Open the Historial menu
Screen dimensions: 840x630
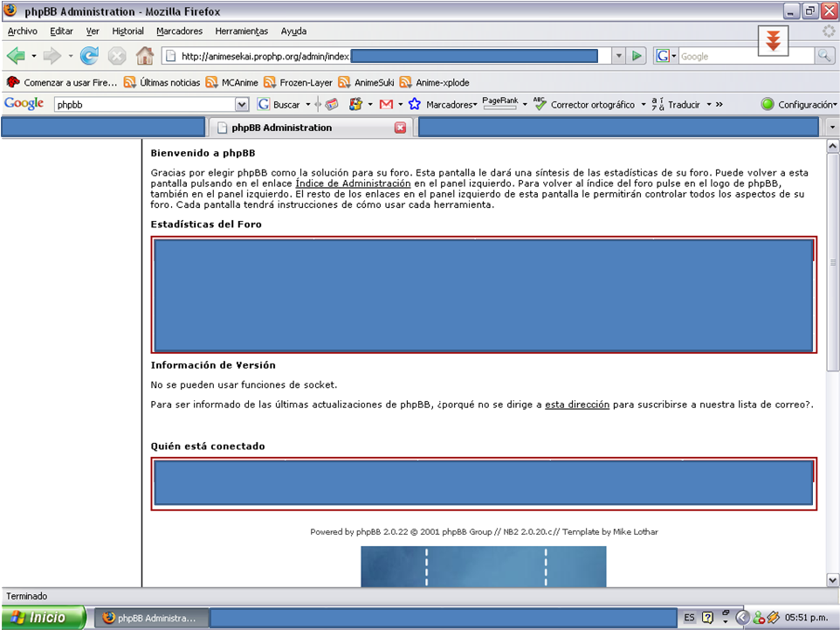[128, 31]
